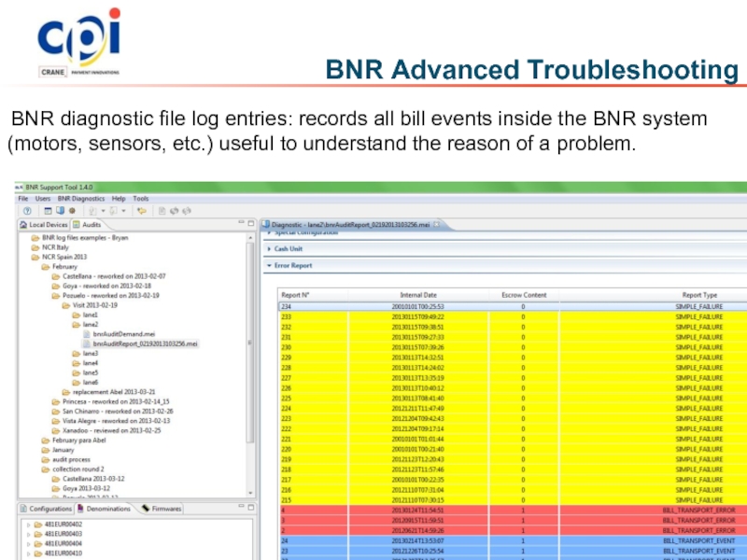Switch to the Firmwares tab
Screen dimensions: 747x560
(162, 509)
